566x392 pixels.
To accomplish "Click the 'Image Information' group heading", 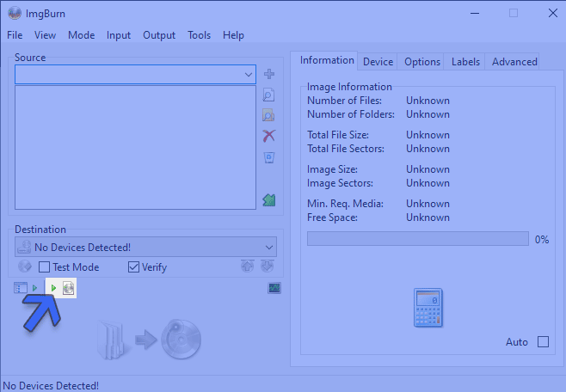I will pos(349,87).
